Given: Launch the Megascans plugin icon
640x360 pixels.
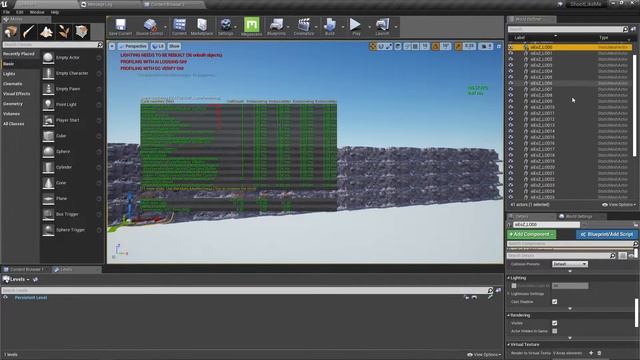Looking at the screenshot, I should coord(251,24).
